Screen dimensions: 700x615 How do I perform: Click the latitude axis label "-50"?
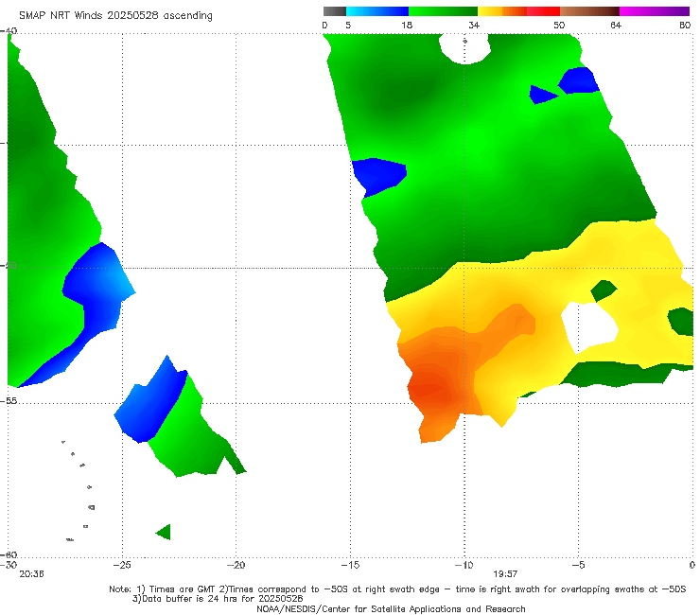click(x=9, y=265)
